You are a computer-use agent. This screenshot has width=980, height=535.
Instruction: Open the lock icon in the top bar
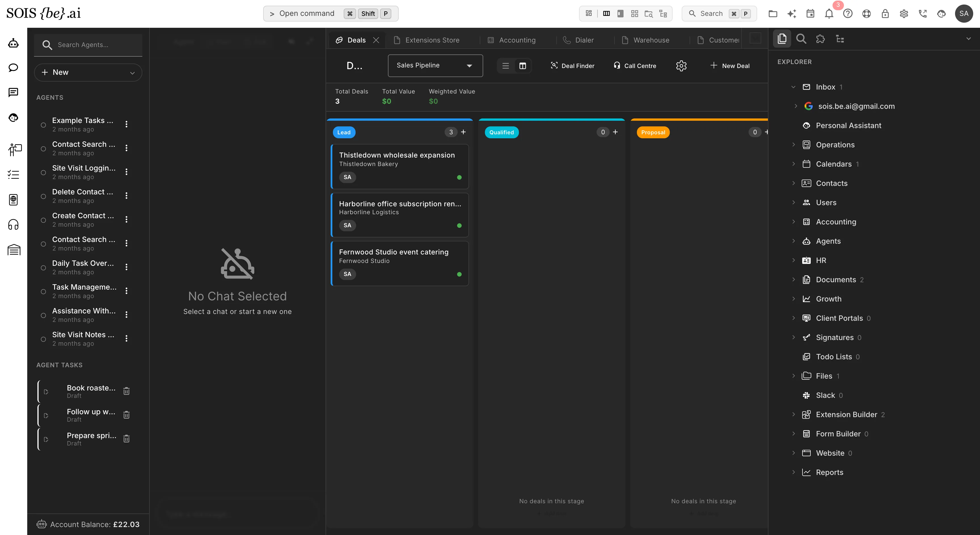pyautogui.click(x=885, y=14)
